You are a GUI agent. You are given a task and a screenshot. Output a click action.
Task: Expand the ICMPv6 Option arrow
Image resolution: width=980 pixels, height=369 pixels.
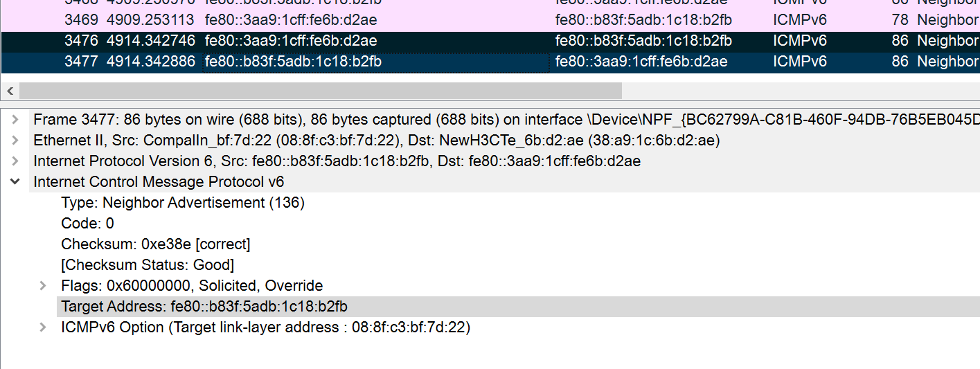tap(43, 327)
